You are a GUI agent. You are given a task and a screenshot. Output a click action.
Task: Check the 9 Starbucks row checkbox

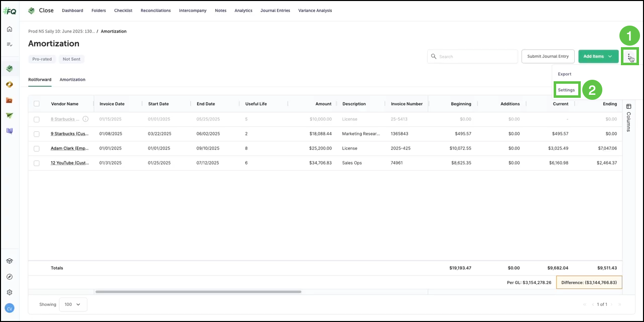(x=37, y=134)
